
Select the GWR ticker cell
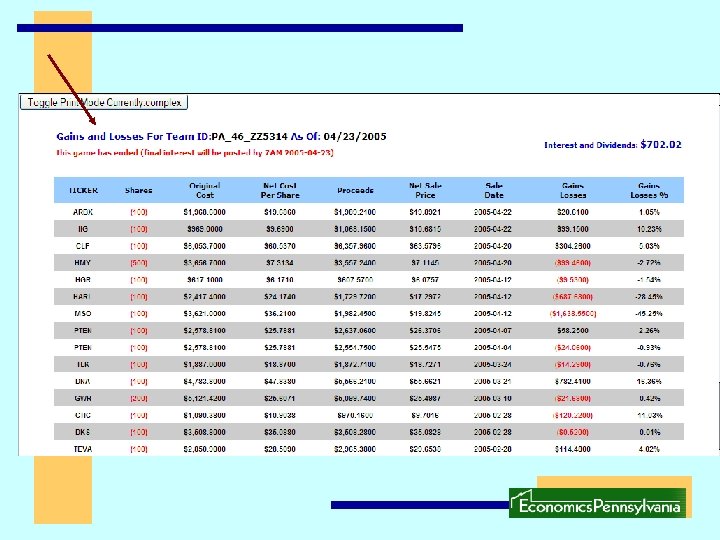(x=83, y=398)
